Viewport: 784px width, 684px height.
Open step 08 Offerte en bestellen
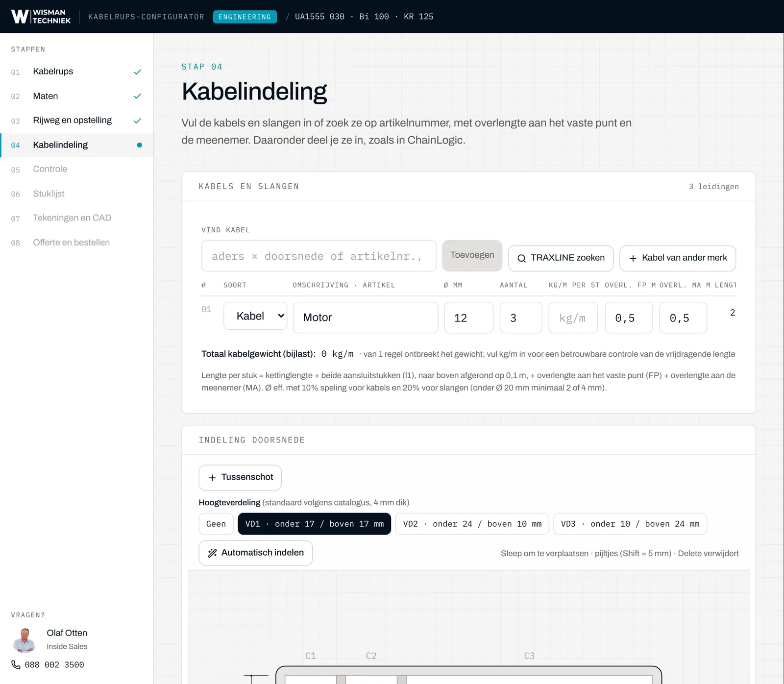(77, 243)
